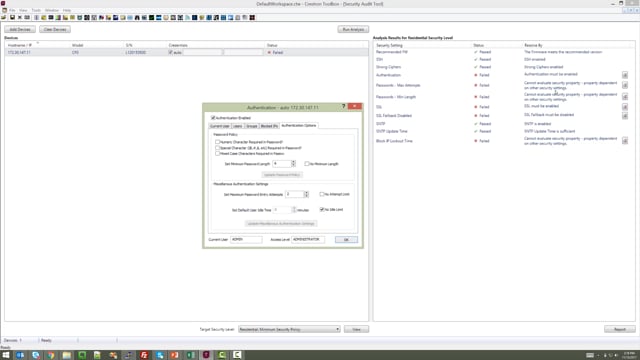Click the Current User field in the dialog
640x360 pixels.
click(246, 239)
